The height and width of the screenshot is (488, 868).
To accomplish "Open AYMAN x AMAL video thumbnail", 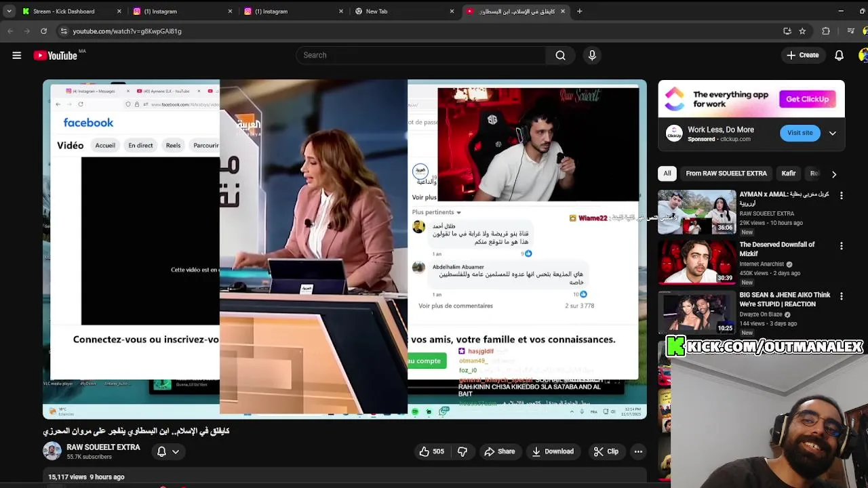I will coord(696,212).
